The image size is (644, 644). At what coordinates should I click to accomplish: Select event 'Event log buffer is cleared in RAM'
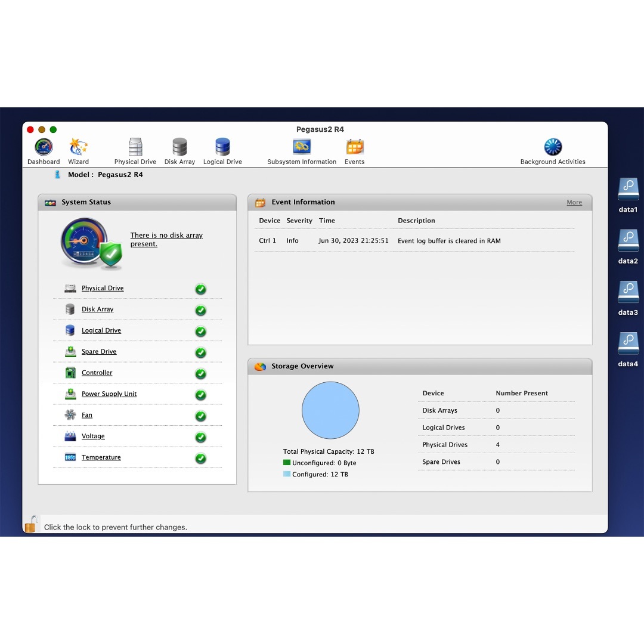click(414, 241)
